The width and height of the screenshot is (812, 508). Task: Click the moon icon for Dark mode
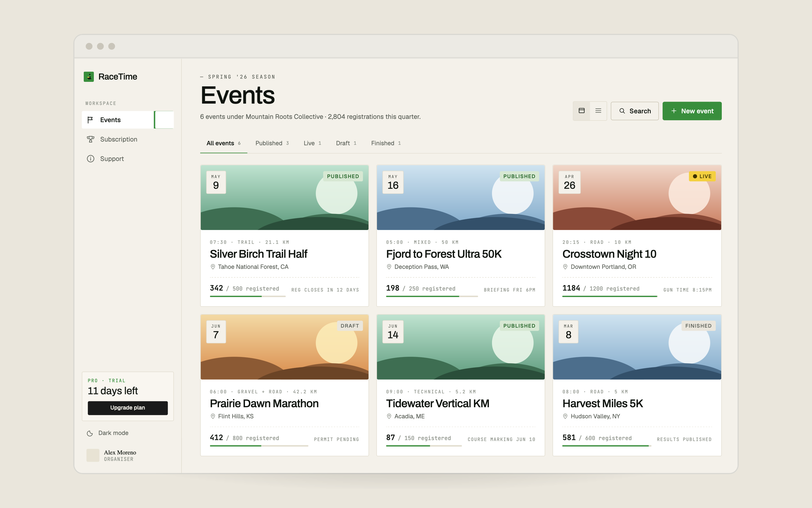pyautogui.click(x=90, y=433)
